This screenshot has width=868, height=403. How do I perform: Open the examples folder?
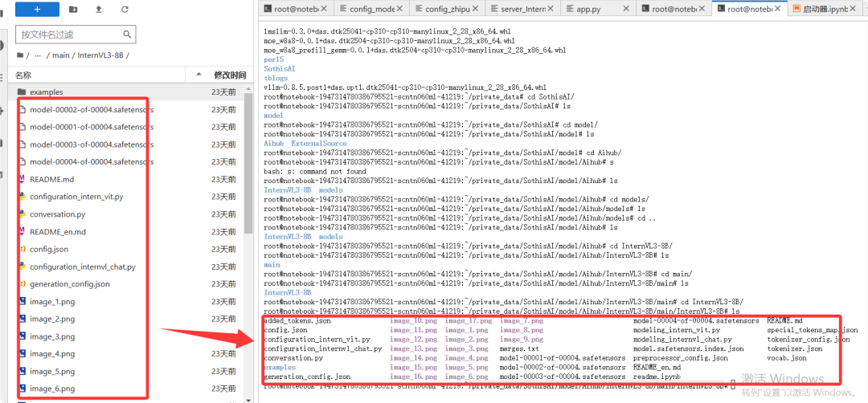[47, 92]
